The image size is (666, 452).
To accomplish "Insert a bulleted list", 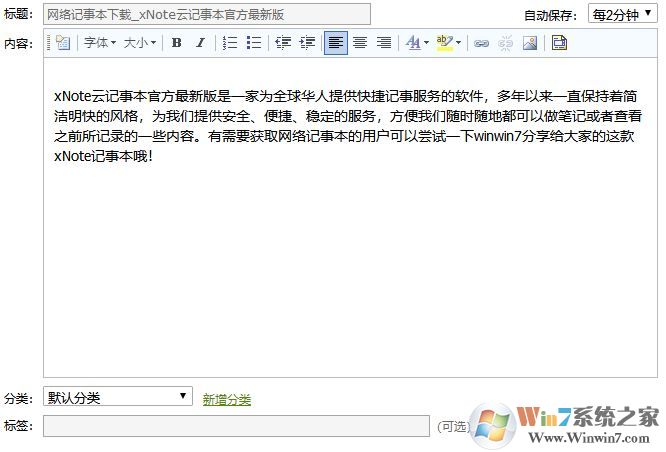I will point(254,42).
